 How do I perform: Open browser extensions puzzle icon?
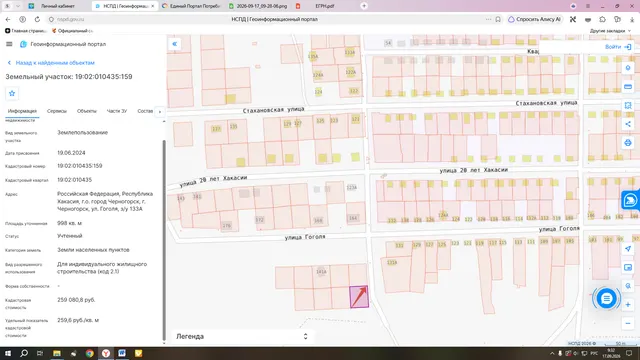point(602,19)
